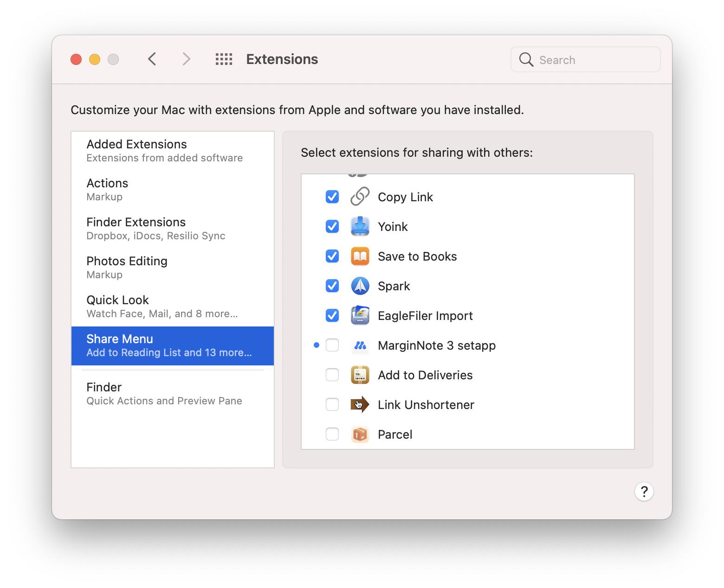
Task: Open help with the question mark button
Action: pyautogui.click(x=644, y=492)
